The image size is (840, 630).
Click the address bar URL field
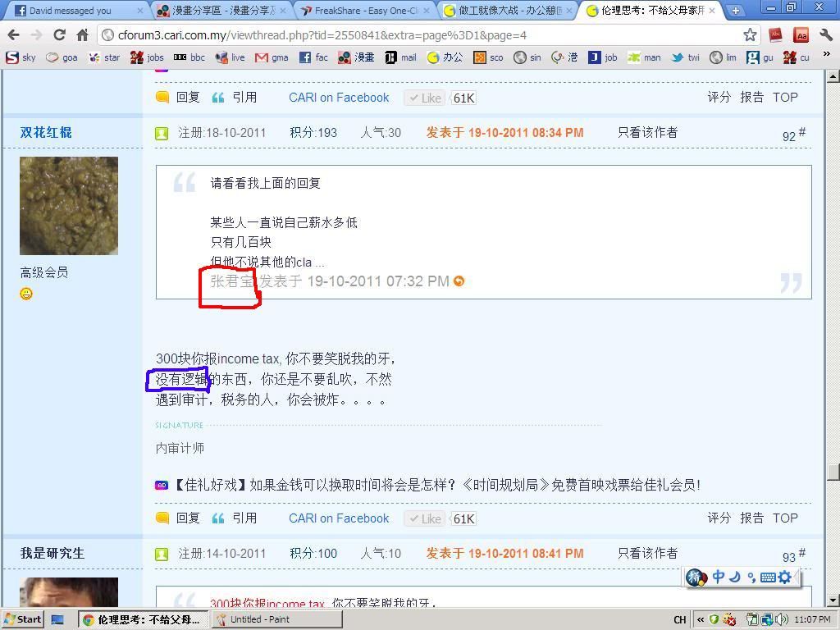(410, 35)
